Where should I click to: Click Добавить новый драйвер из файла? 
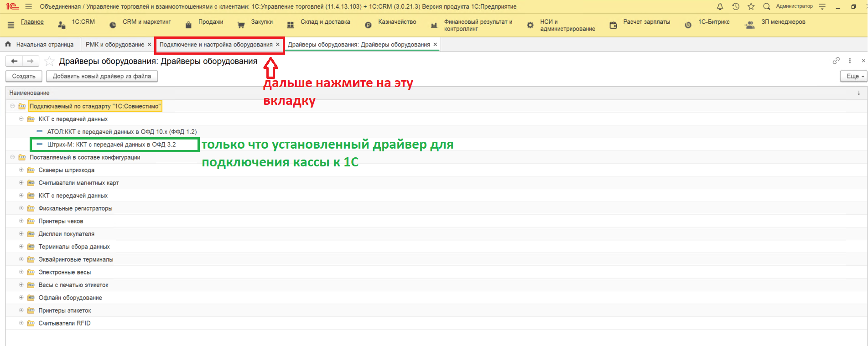[x=102, y=76]
